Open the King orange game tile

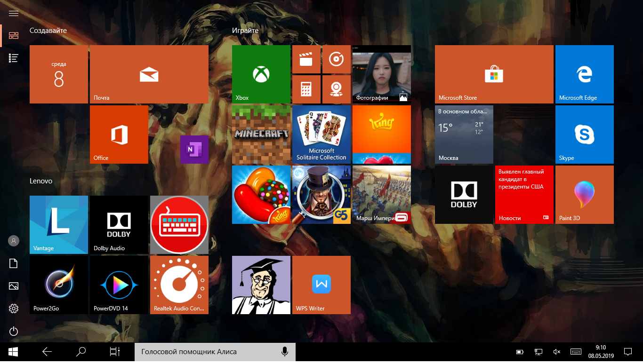pyautogui.click(x=382, y=135)
